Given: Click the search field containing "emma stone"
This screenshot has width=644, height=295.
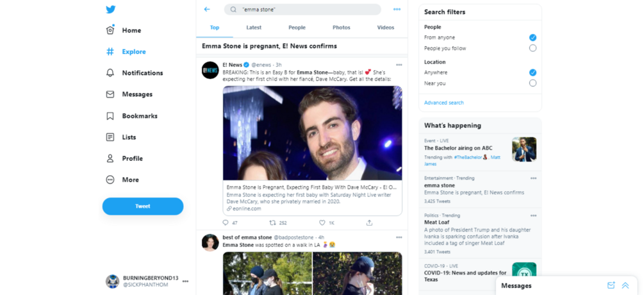Looking at the screenshot, I should (x=302, y=10).
